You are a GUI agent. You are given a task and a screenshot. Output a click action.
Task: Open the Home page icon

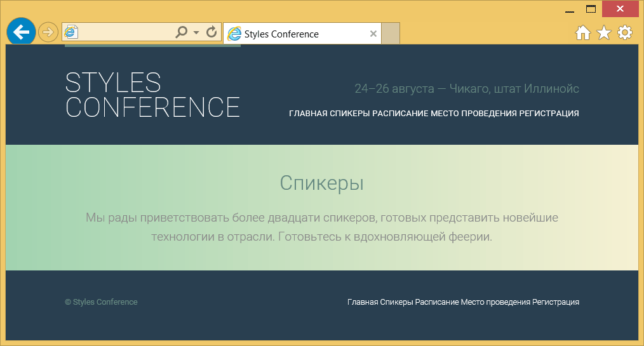[582, 33]
